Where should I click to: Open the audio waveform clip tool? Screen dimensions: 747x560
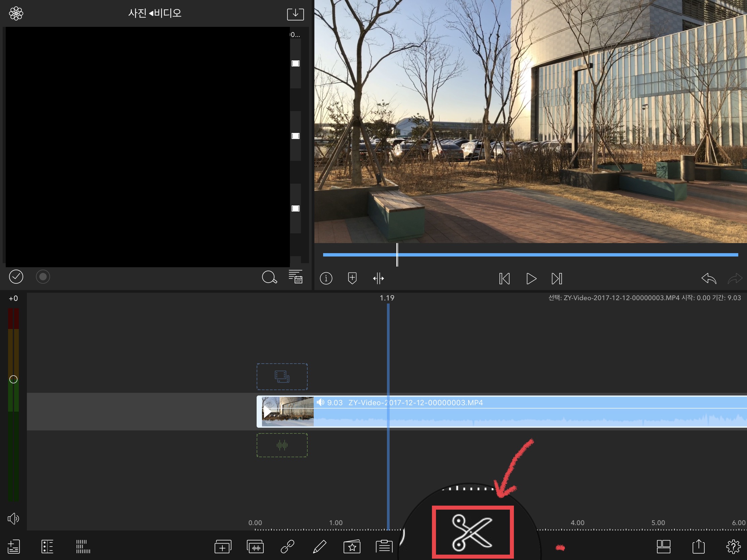(255, 547)
